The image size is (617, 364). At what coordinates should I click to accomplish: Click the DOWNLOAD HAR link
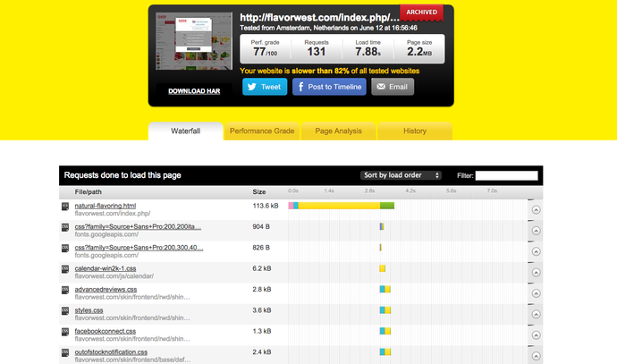[194, 91]
